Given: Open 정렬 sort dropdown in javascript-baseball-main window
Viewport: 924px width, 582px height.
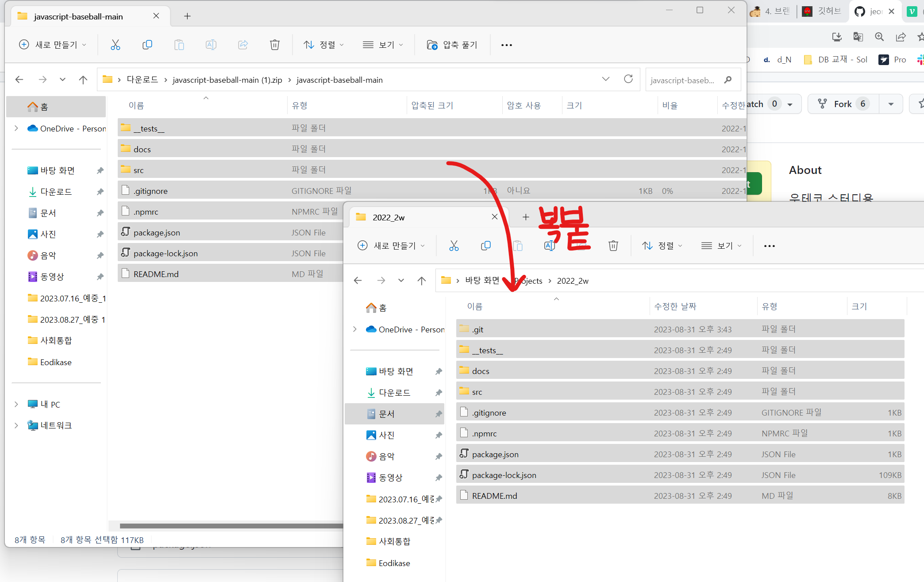Looking at the screenshot, I should (x=323, y=45).
